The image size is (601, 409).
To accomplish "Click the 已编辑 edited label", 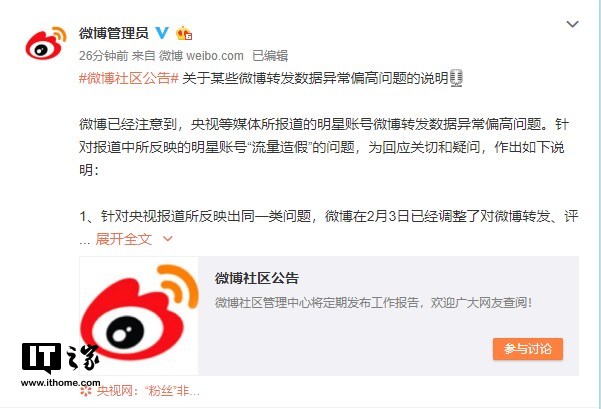I will 270,56.
